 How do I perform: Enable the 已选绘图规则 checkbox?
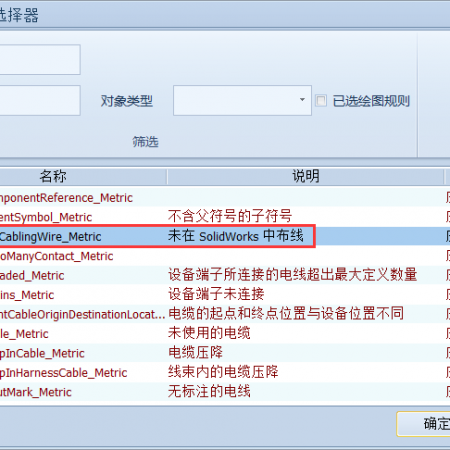tap(321, 101)
